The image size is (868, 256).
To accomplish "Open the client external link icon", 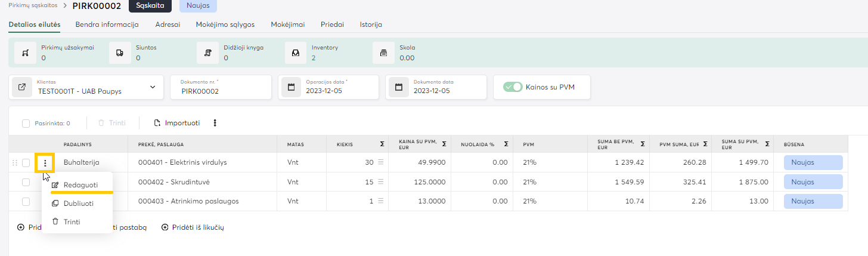I will tap(22, 87).
